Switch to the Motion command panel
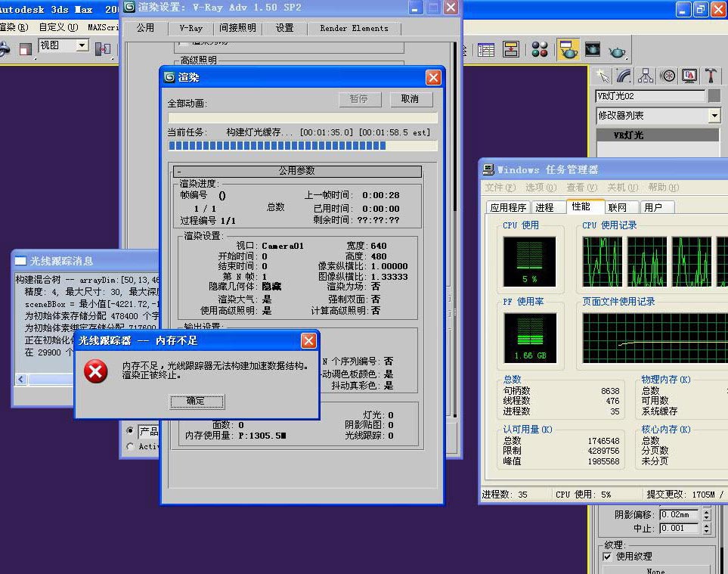 [668, 75]
